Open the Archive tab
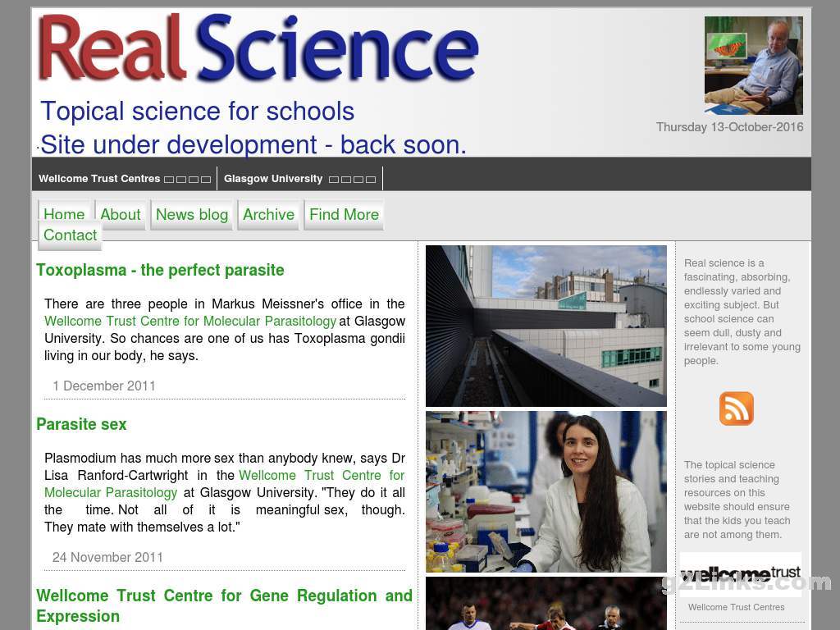This screenshot has height=630, width=840. (268, 214)
